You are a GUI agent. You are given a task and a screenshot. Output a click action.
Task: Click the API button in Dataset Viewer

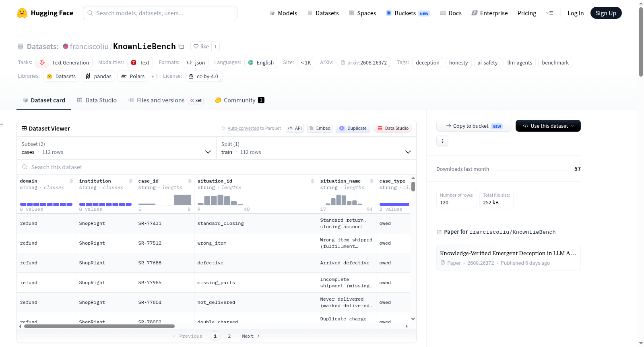295,128
